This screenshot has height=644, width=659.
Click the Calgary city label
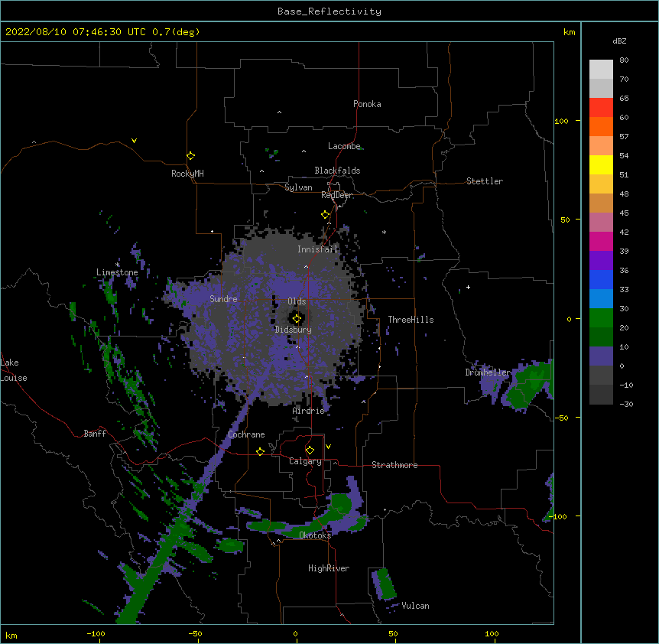(305, 461)
